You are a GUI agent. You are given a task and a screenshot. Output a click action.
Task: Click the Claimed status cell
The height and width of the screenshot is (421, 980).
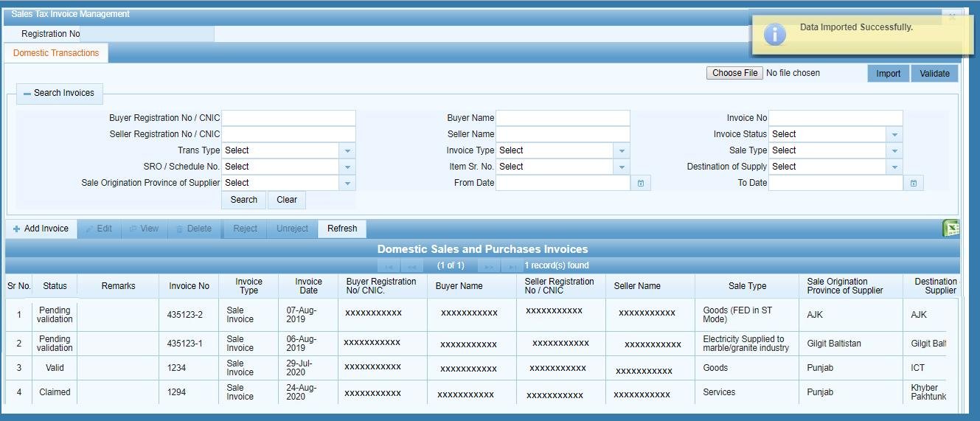[x=55, y=392]
